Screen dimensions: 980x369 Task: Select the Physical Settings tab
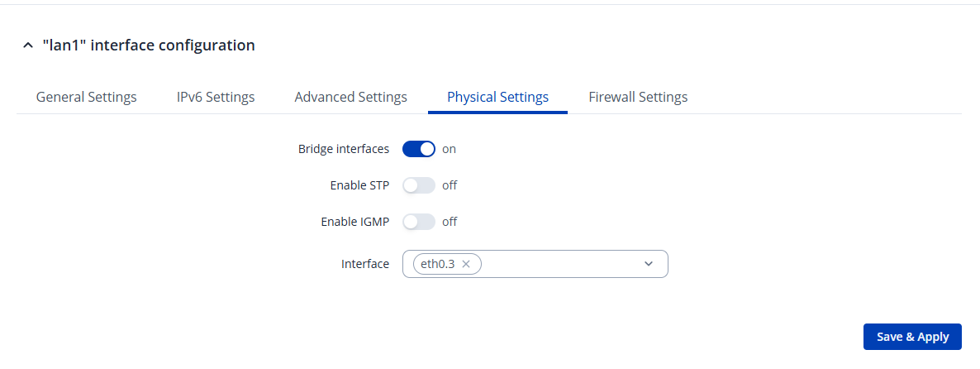[x=497, y=97]
